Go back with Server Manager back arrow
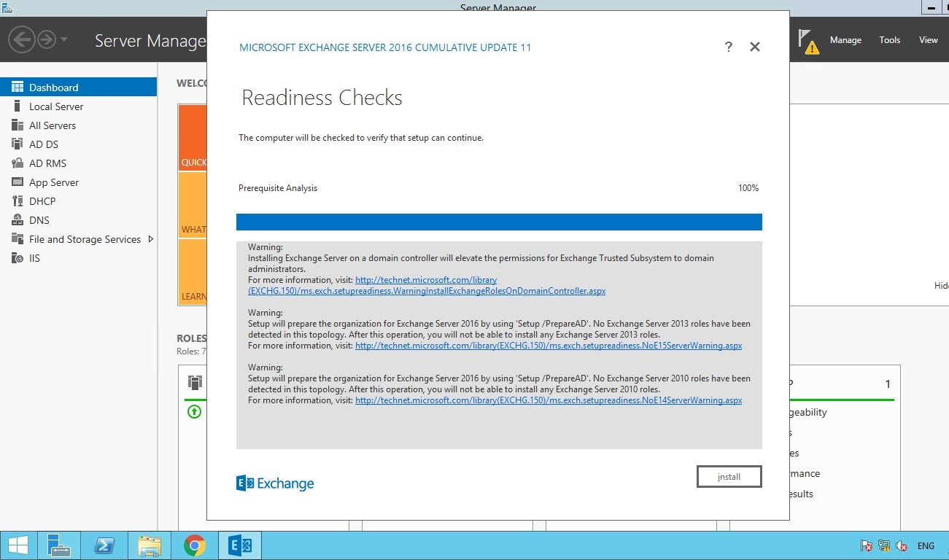The image size is (949, 560). pos(22,39)
